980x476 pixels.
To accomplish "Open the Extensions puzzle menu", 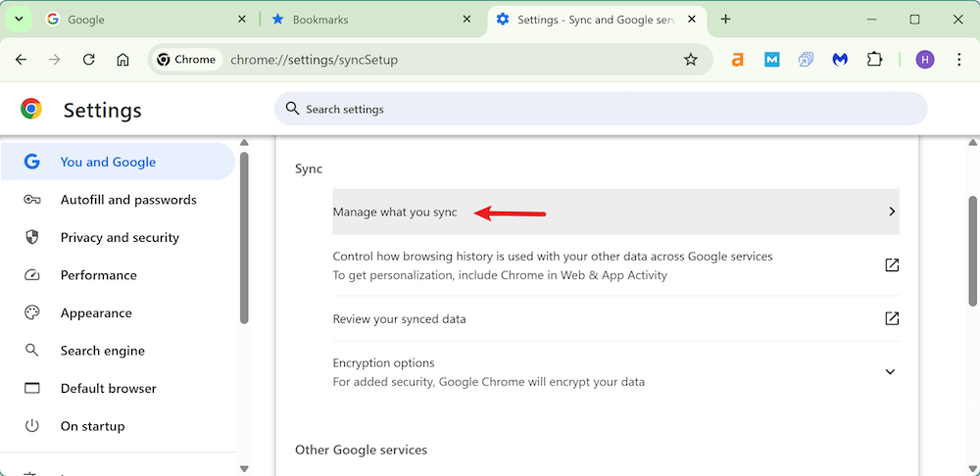I will tap(874, 60).
